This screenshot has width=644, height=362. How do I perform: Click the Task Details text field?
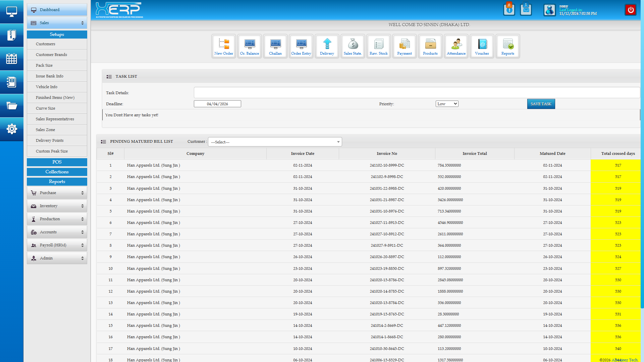416,93
